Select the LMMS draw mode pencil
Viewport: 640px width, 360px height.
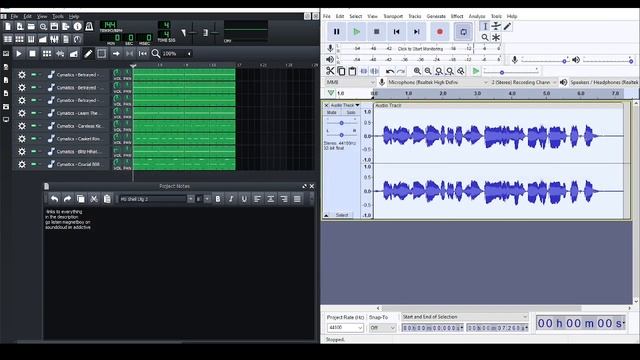click(88, 53)
